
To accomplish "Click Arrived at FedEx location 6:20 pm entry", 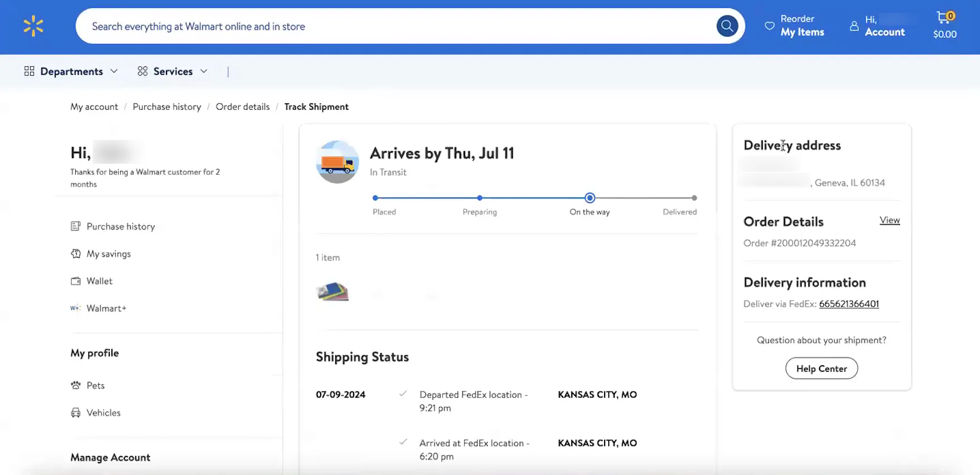I will tap(474, 449).
